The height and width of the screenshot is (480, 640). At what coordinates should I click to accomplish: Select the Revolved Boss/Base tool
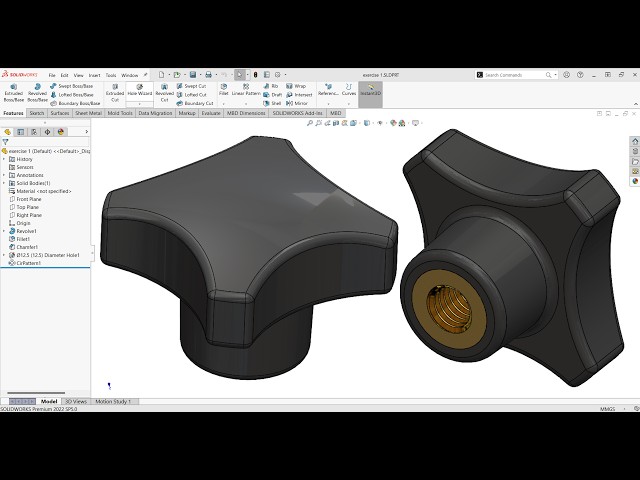tap(37, 93)
